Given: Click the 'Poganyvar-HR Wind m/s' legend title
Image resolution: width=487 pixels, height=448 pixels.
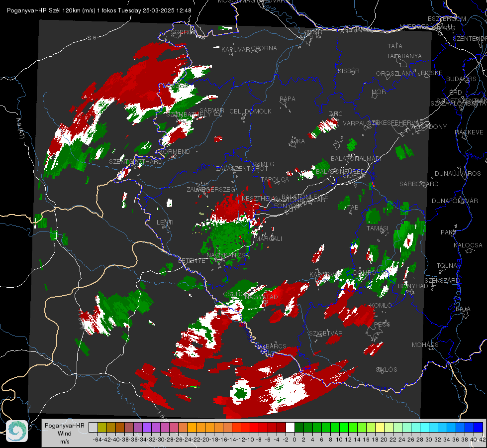Looking at the screenshot, I should click(65, 434).
